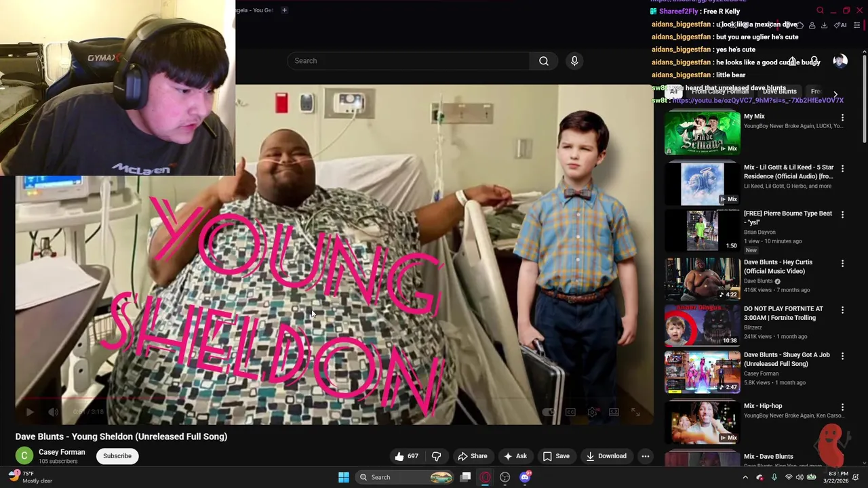Viewport: 868px width, 488px height.
Task: Activate voice search microphone icon
Action: 574,61
